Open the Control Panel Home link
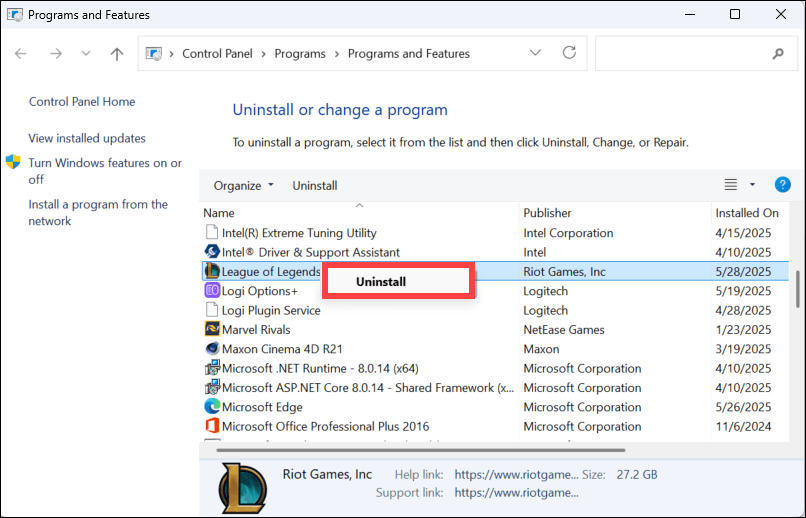The height and width of the screenshot is (518, 806). [82, 102]
